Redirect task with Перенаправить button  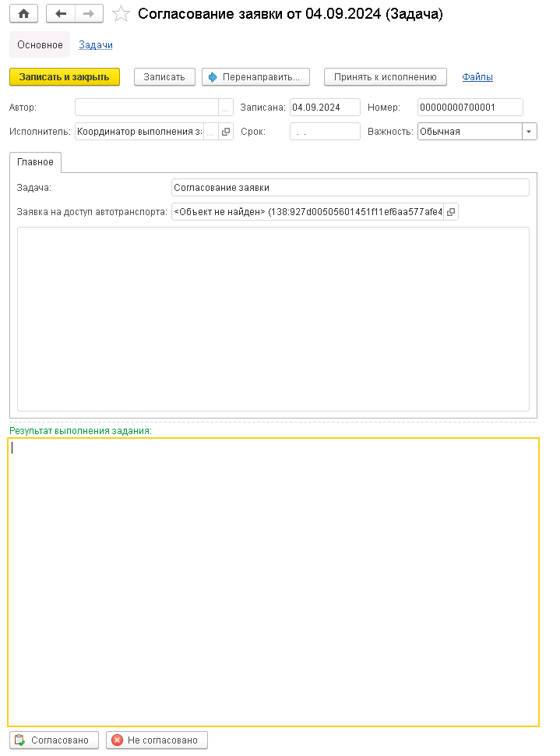[x=256, y=77]
